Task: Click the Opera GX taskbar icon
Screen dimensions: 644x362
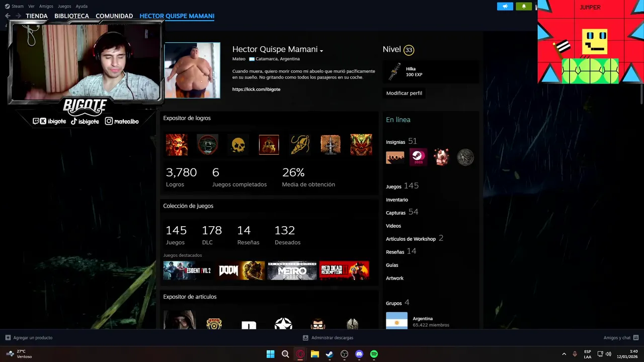Action: (300, 354)
